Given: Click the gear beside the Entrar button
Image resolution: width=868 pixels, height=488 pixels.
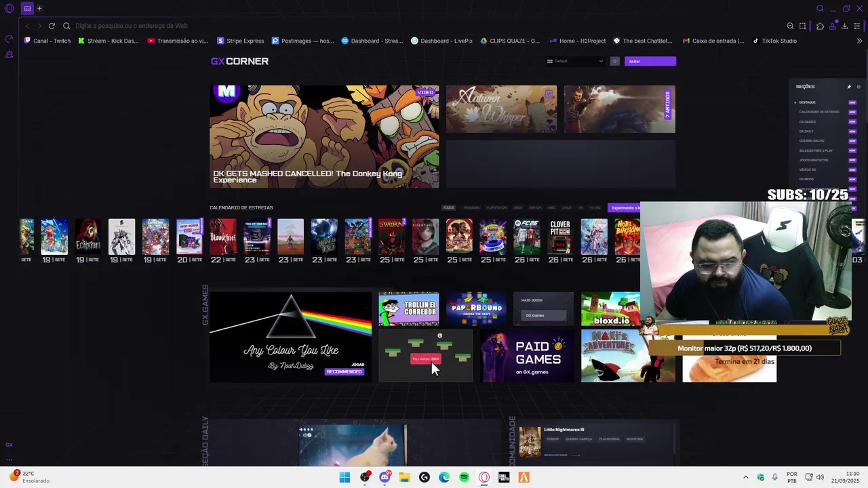Looking at the screenshot, I should coord(615,61).
